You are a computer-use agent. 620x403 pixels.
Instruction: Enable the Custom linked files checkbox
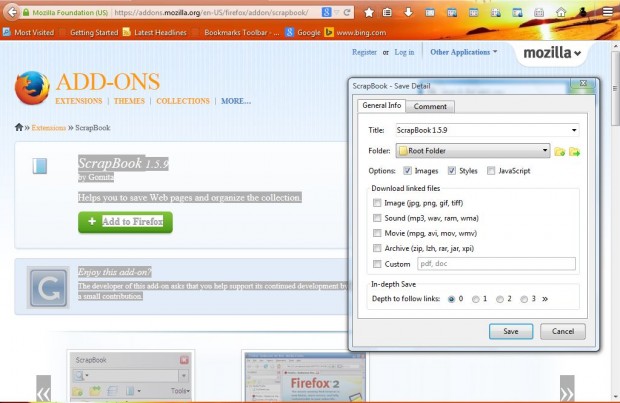pyautogui.click(x=377, y=264)
